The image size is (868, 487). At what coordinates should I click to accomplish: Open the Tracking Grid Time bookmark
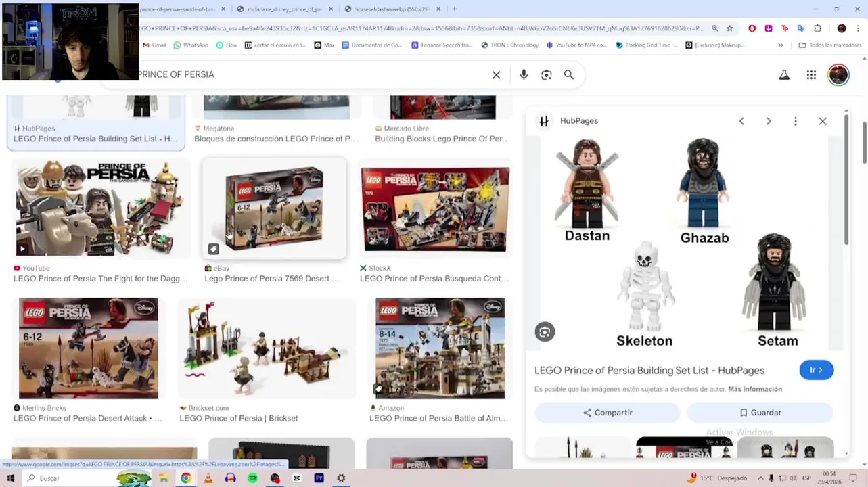click(647, 45)
